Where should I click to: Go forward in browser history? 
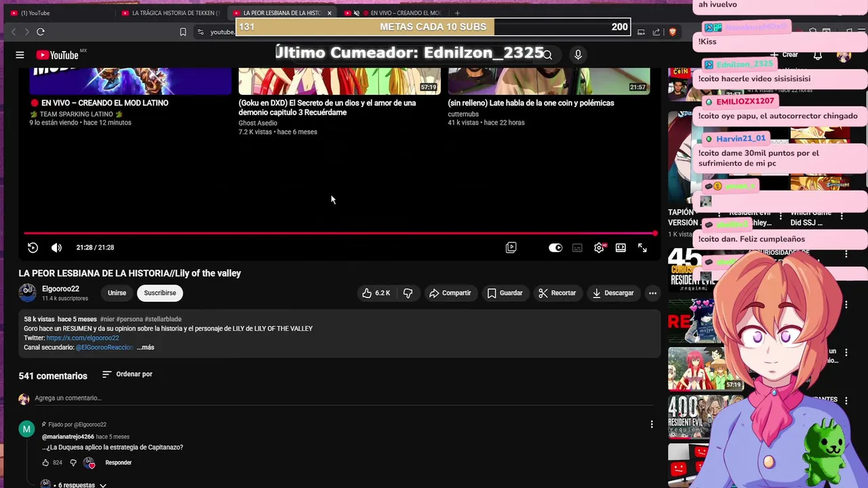pyautogui.click(x=27, y=32)
